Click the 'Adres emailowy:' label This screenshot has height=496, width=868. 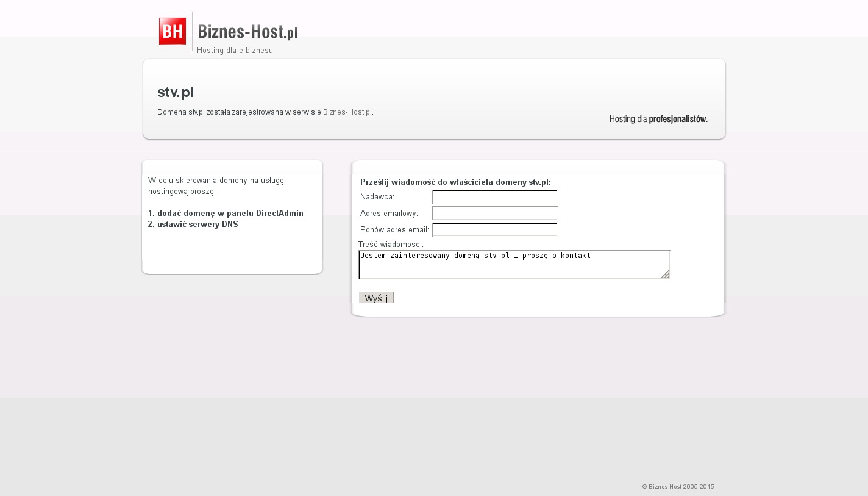389,214
